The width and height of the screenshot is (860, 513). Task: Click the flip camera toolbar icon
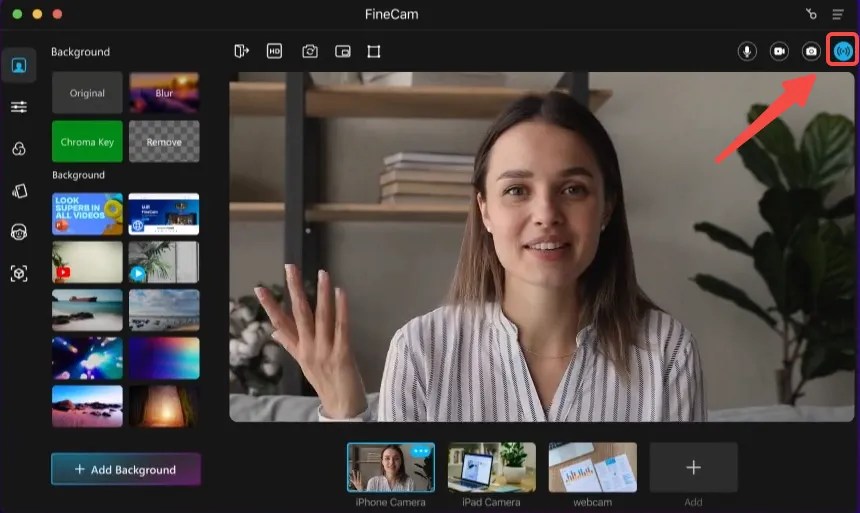pos(310,51)
